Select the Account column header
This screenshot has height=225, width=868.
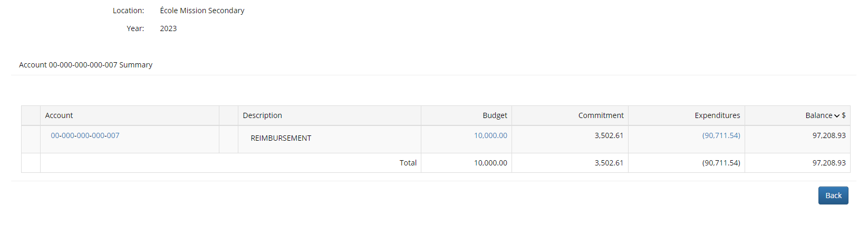click(59, 115)
